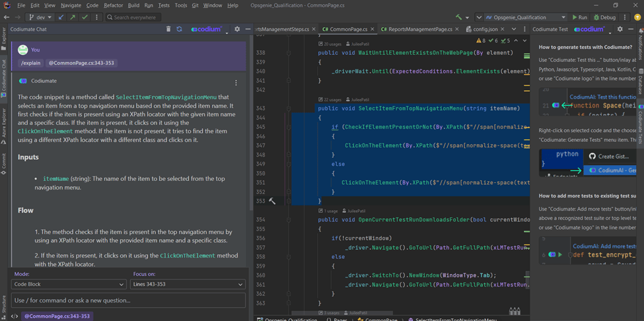Build solution using the hammer icon
This screenshot has width=644, height=321.
tap(459, 17)
